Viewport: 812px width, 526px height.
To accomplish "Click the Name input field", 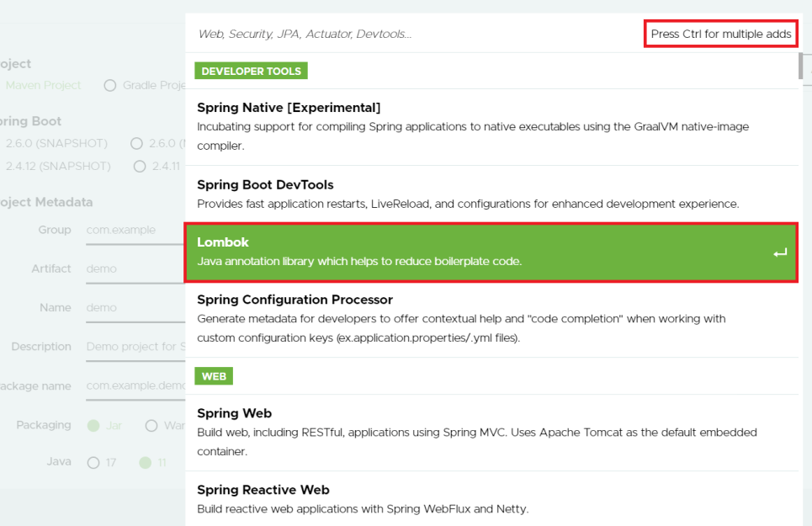I will point(135,308).
